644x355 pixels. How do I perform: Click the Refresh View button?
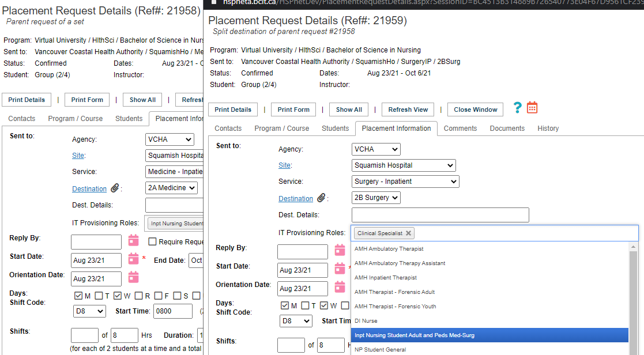tap(408, 109)
